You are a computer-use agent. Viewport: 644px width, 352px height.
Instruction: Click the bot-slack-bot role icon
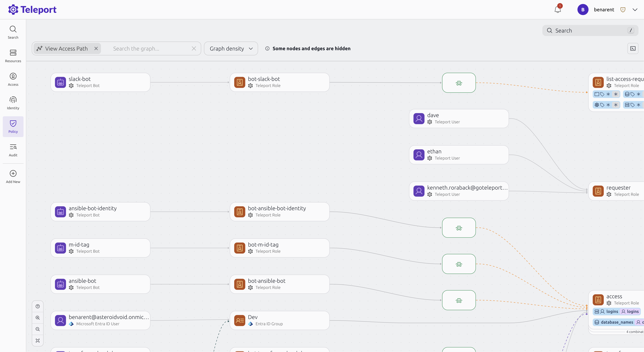click(x=240, y=82)
